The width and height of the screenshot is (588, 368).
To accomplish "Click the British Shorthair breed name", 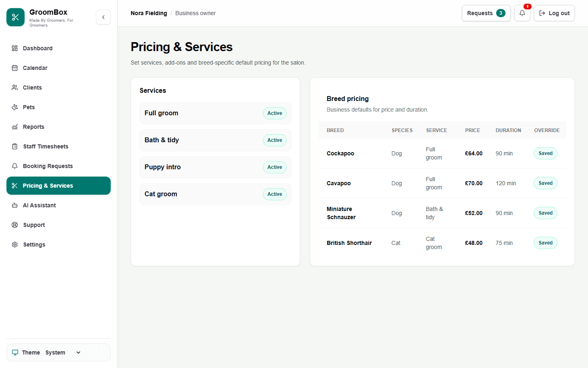I will 349,243.
